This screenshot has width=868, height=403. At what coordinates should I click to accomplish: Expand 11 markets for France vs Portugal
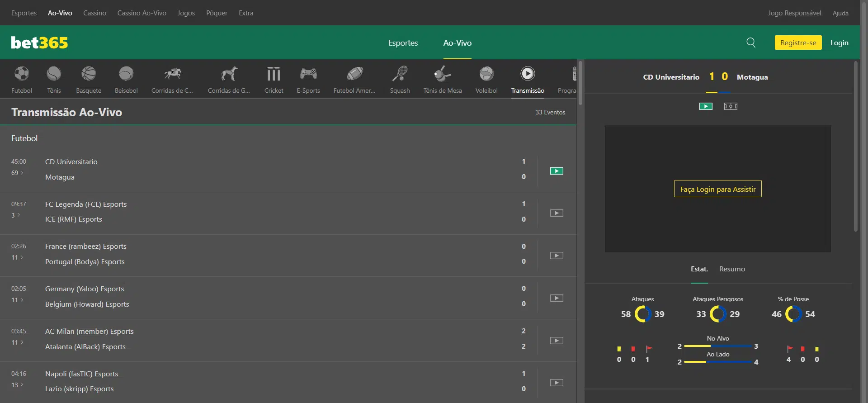(x=17, y=257)
